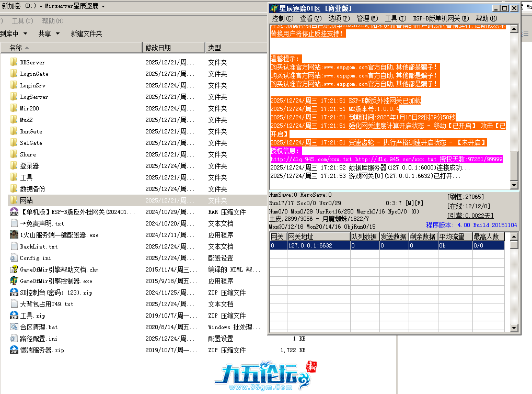
Task: Click the 微端服务器.zip archive icon
Action: pyautogui.click(x=14, y=350)
